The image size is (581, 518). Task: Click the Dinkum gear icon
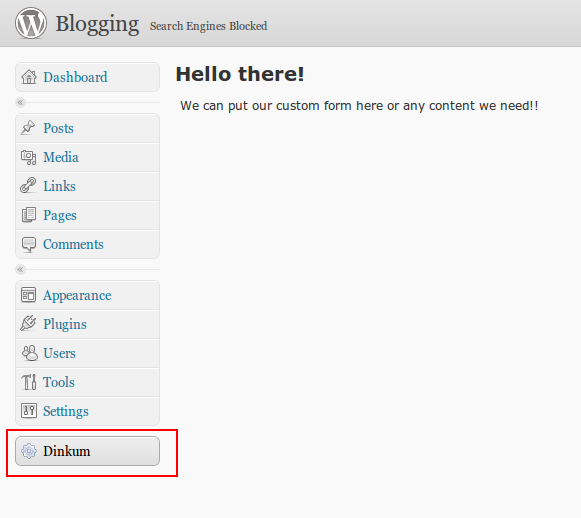coord(29,451)
